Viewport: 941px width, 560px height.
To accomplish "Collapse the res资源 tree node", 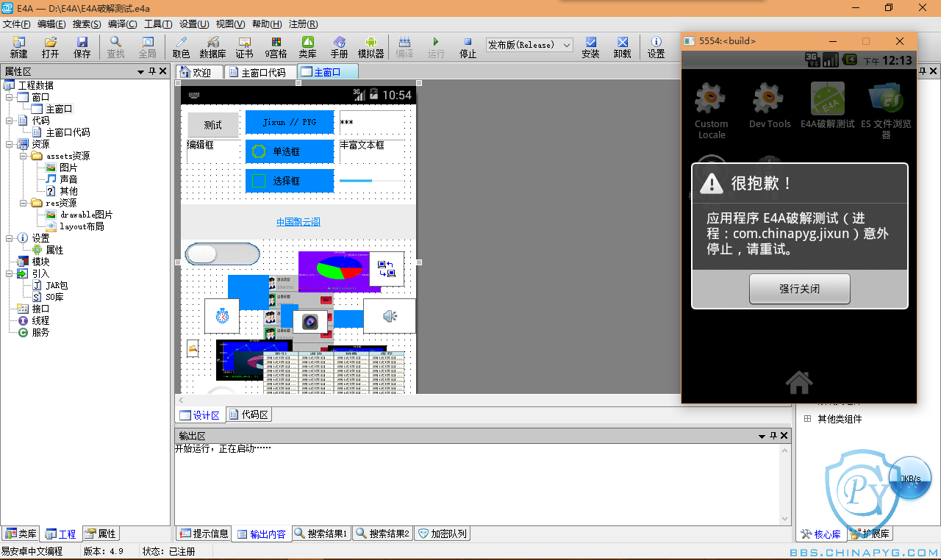I will (x=24, y=203).
